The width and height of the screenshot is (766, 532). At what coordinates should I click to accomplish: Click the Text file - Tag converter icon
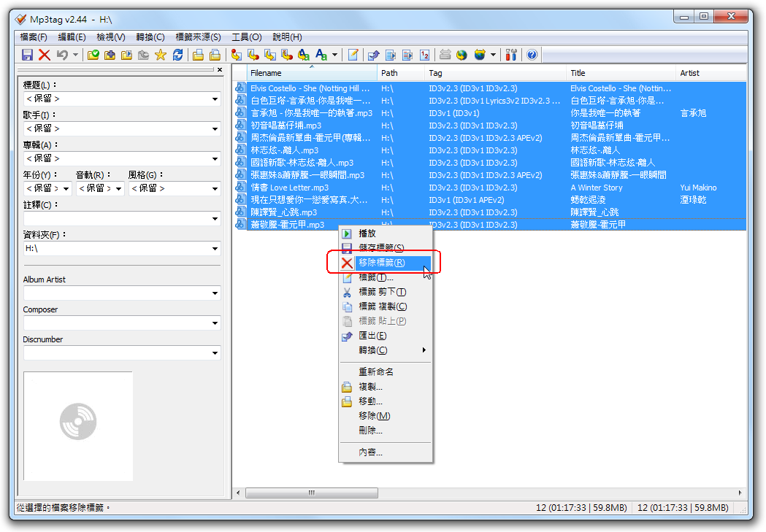[287, 55]
